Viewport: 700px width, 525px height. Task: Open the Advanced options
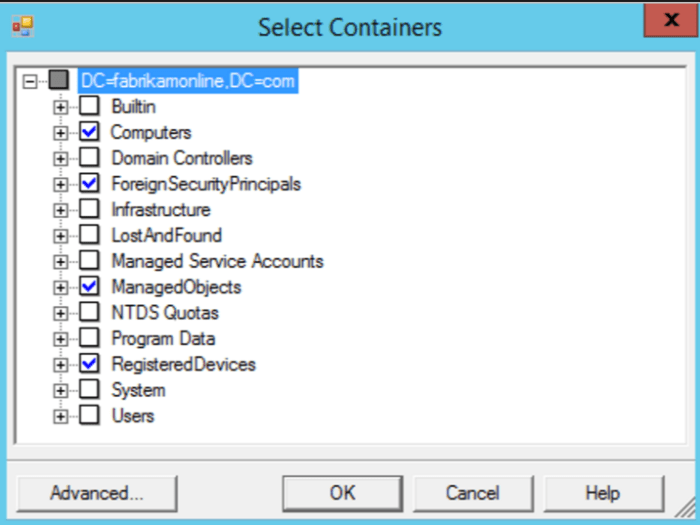pos(97,493)
